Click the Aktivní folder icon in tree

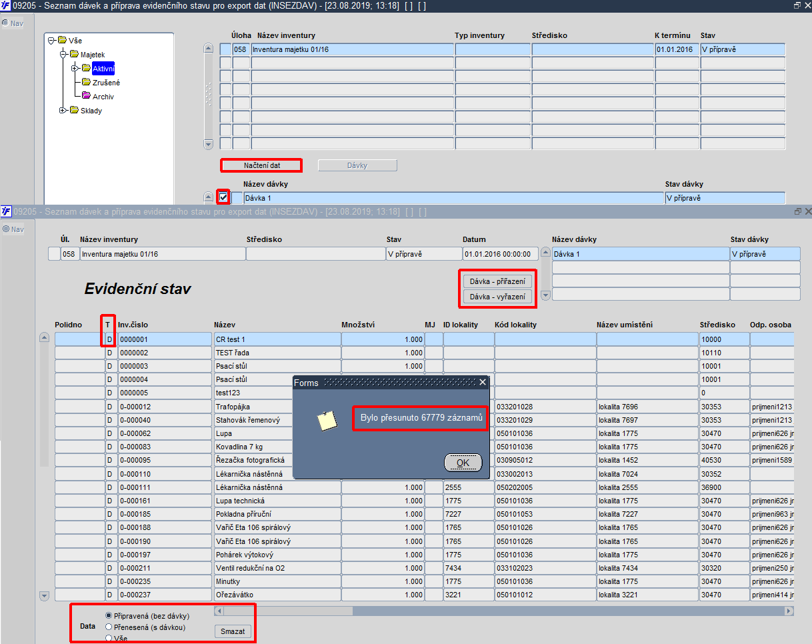(86, 68)
